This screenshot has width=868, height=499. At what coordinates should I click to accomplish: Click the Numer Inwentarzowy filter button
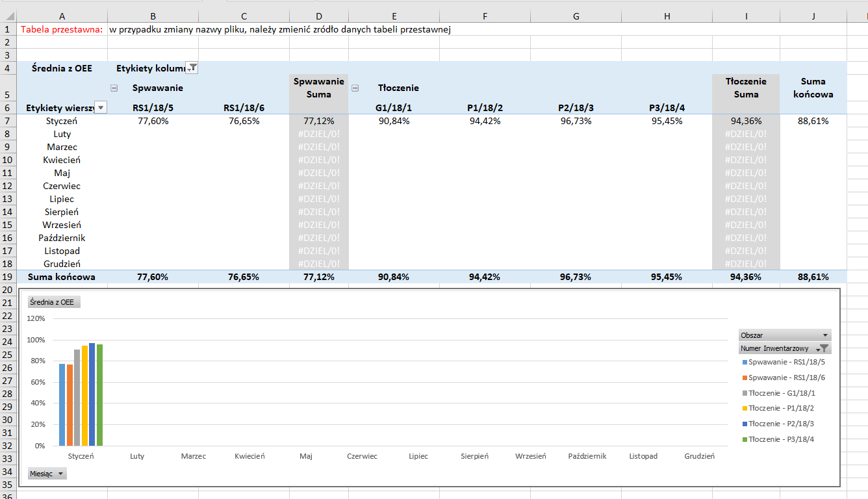(823, 349)
